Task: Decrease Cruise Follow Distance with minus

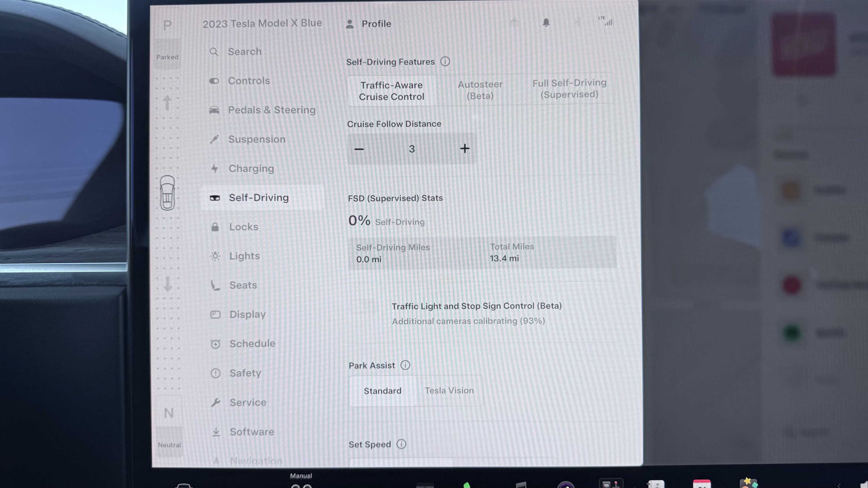Action: click(359, 149)
